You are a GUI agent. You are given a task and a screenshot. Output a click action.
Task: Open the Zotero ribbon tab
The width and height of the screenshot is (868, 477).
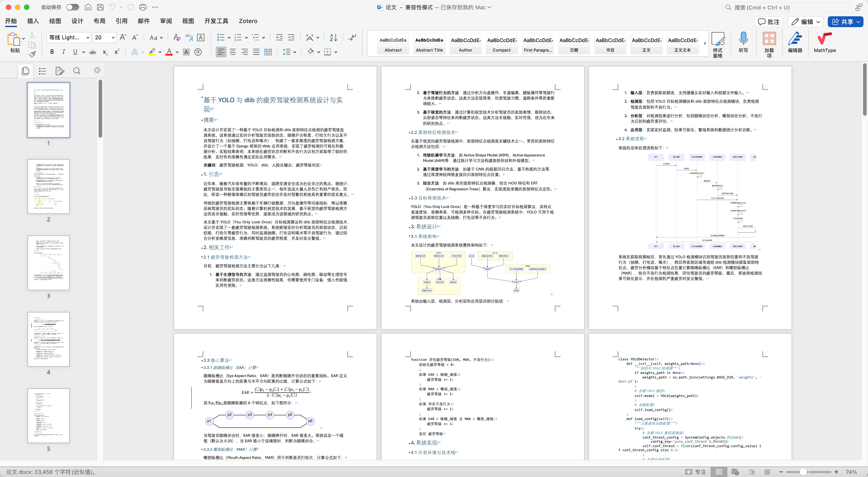pos(248,21)
